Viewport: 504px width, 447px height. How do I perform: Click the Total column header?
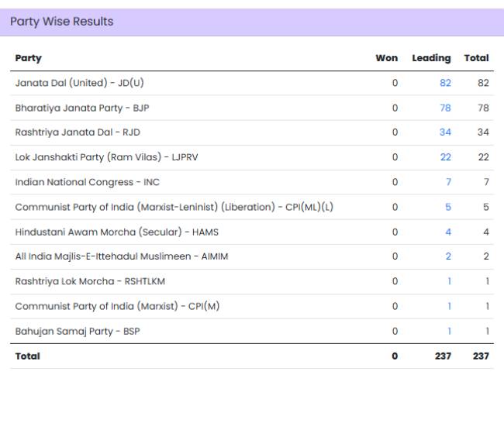tap(476, 58)
